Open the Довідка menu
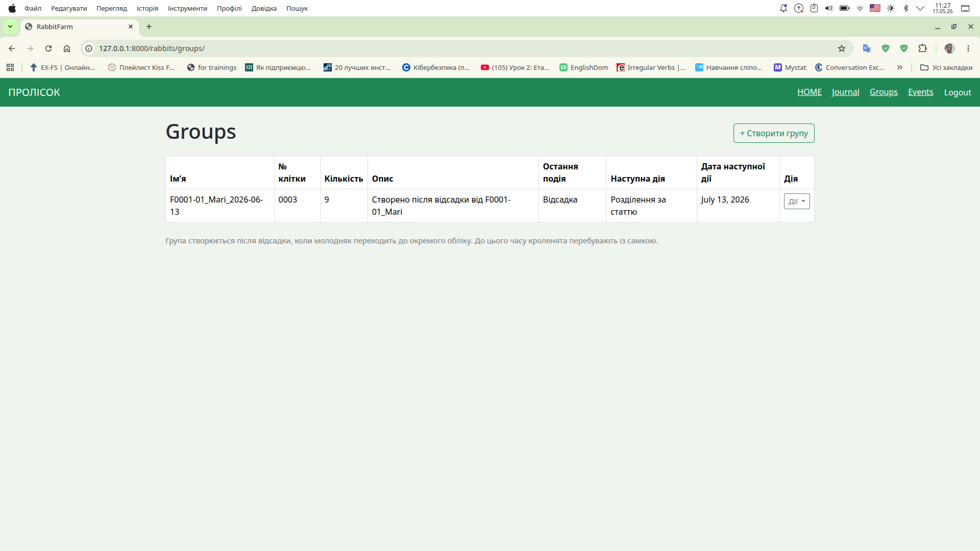980x551 pixels. coord(264,8)
